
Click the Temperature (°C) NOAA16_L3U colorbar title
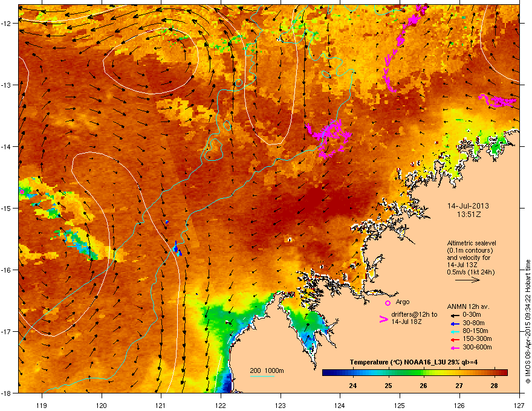tap(414, 362)
